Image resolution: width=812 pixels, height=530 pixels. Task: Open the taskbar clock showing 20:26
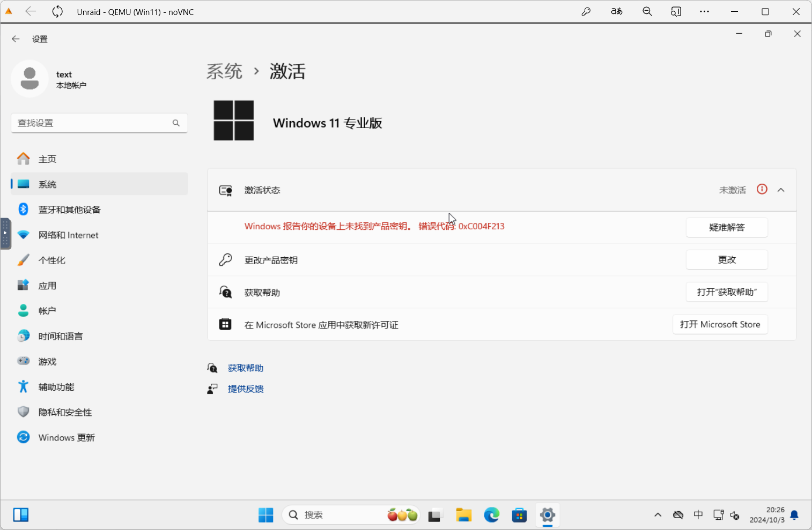tap(767, 515)
